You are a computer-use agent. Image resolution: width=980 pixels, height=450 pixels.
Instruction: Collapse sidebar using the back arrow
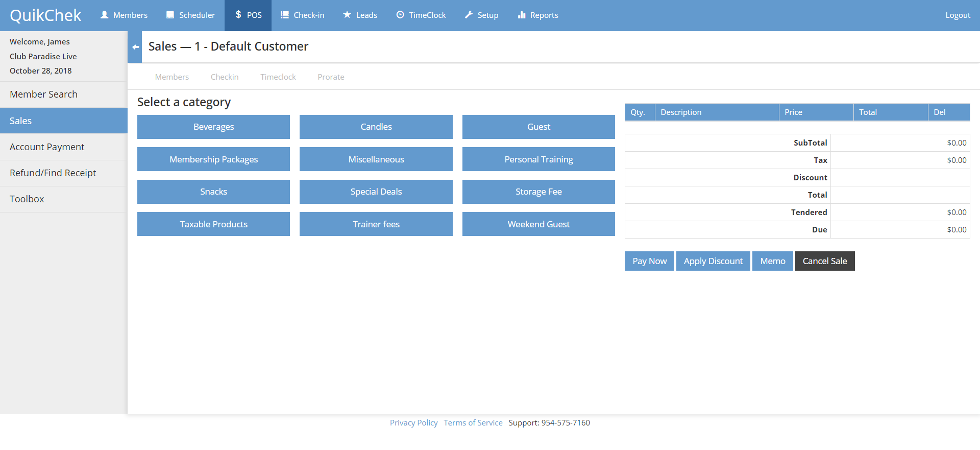coord(135,47)
